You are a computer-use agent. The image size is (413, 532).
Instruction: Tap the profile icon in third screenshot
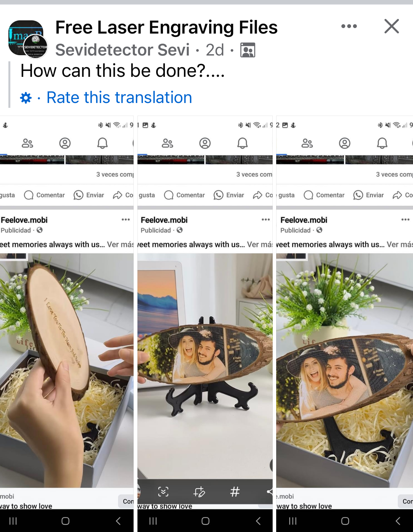tap(345, 143)
